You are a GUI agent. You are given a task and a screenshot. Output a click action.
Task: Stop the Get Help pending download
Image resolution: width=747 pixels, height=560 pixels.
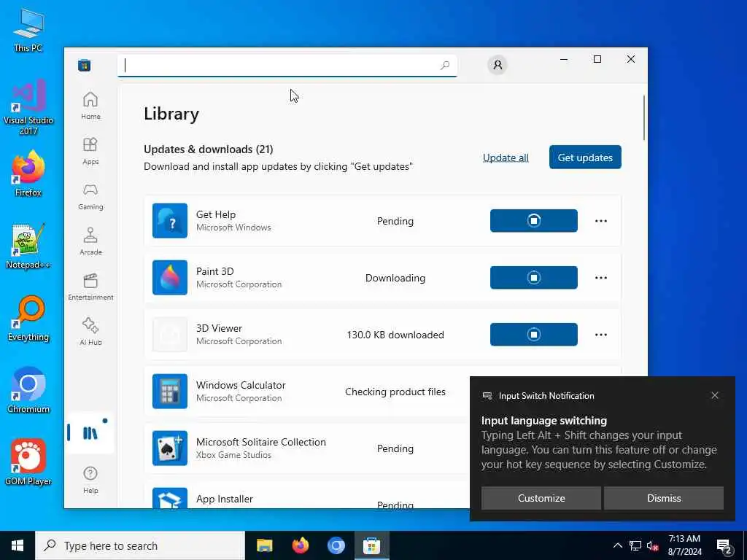533,221
